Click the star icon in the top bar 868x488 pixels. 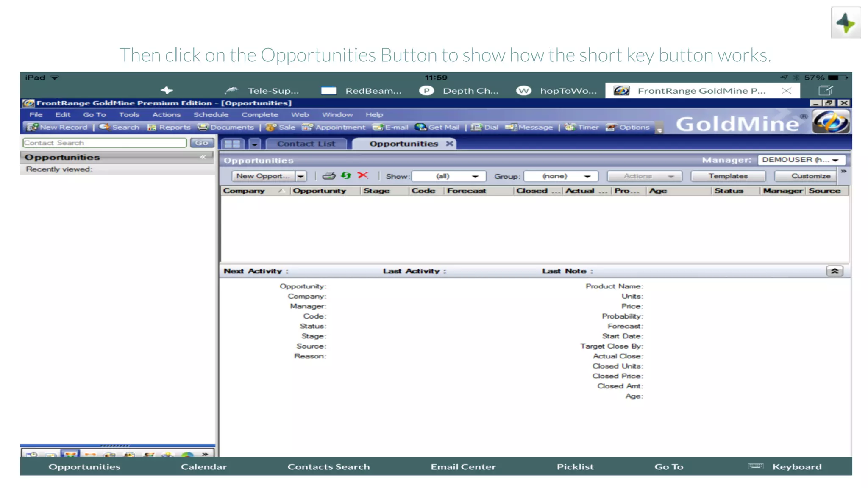[167, 90]
